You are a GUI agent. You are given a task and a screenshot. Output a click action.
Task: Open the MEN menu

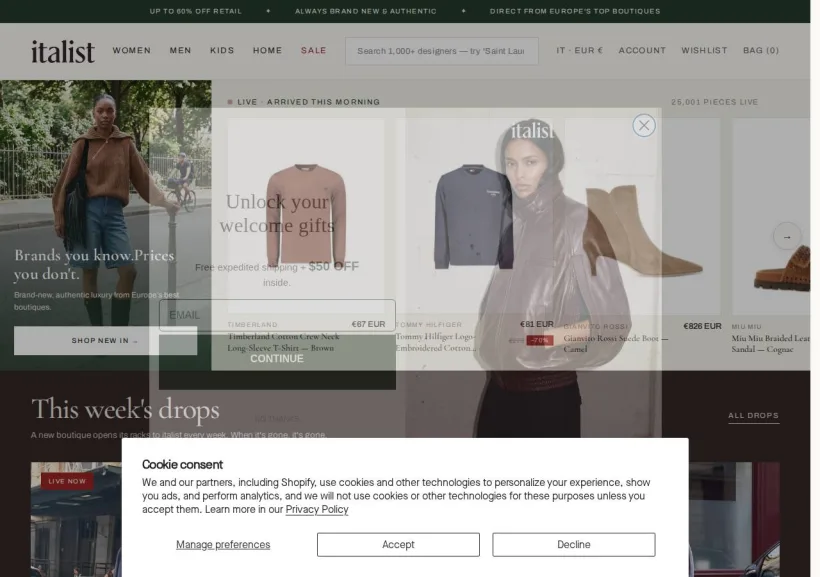tap(180, 51)
